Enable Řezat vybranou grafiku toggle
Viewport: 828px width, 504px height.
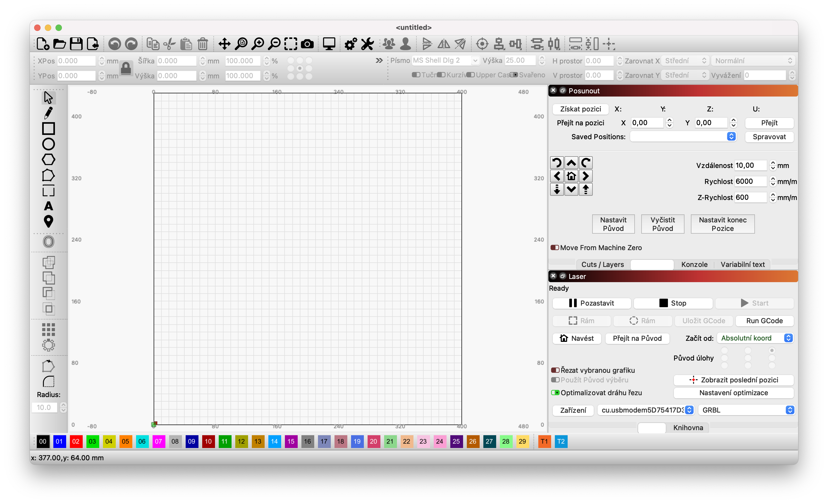[555, 370]
